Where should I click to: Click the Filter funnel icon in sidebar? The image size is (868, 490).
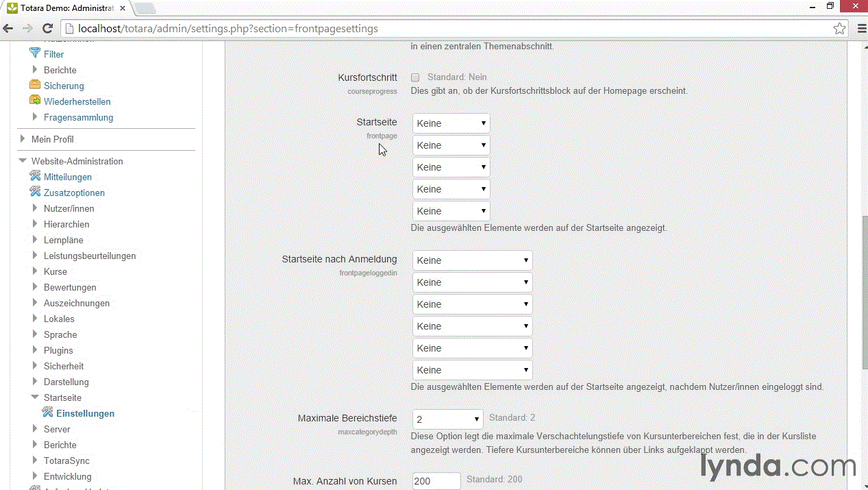pyautogui.click(x=35, y=53)
